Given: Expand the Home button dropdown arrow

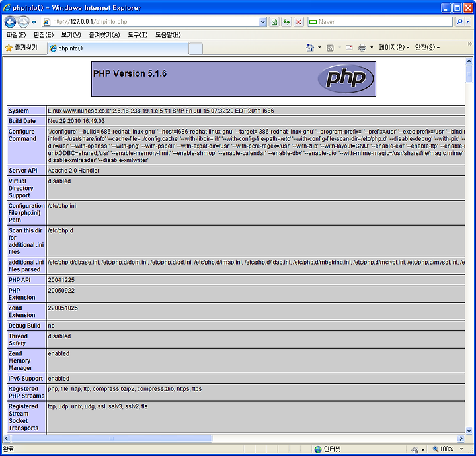Looking at the screenshot, I should coord(319,48).
